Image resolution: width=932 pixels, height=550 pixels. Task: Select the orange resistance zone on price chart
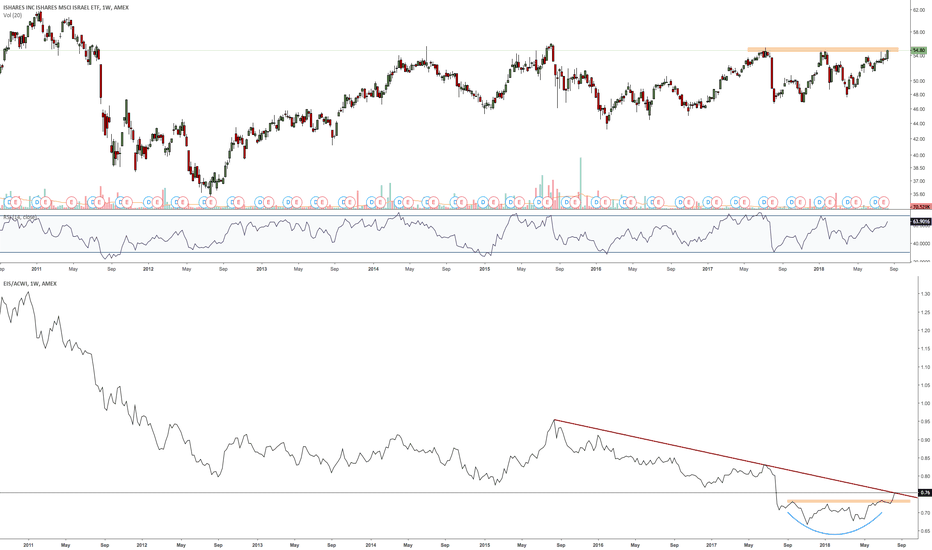pos(823,50)
